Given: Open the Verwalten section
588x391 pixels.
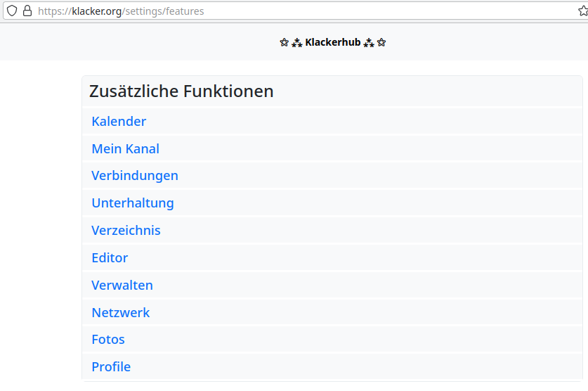Looking at the screenshot, I should pos(122,286).
